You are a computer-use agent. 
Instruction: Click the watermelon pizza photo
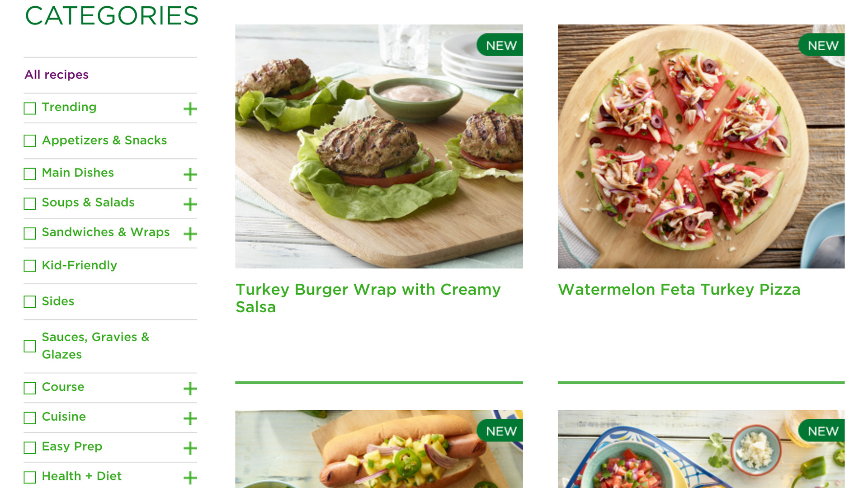coord(701,146)
